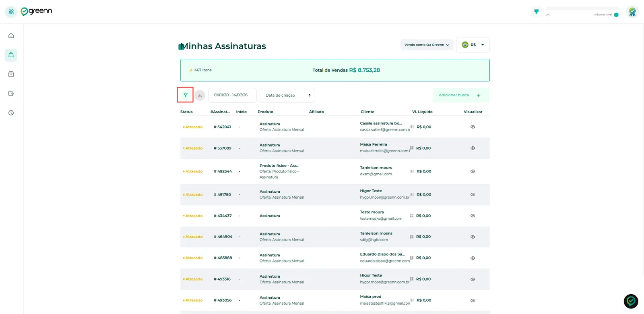View subscription #491780 with eye icon
Image resolution: width=644 pixels, height=314 pixels.
(x=473, y=195)
